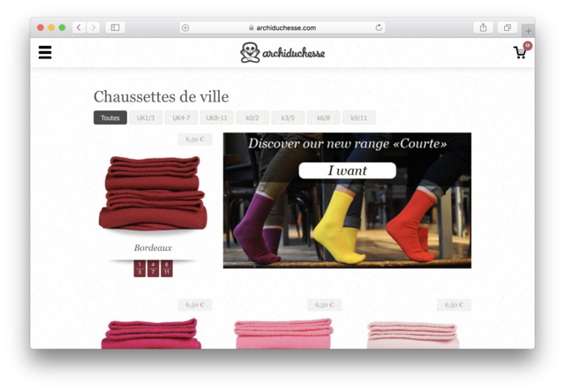Go back with Safari's back arrow
Screen dimensions: 565x392
[79, 27]
